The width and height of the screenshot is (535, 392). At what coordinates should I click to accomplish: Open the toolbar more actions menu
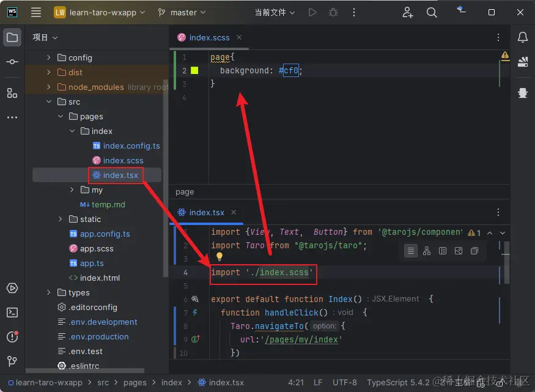coord(354,13)
